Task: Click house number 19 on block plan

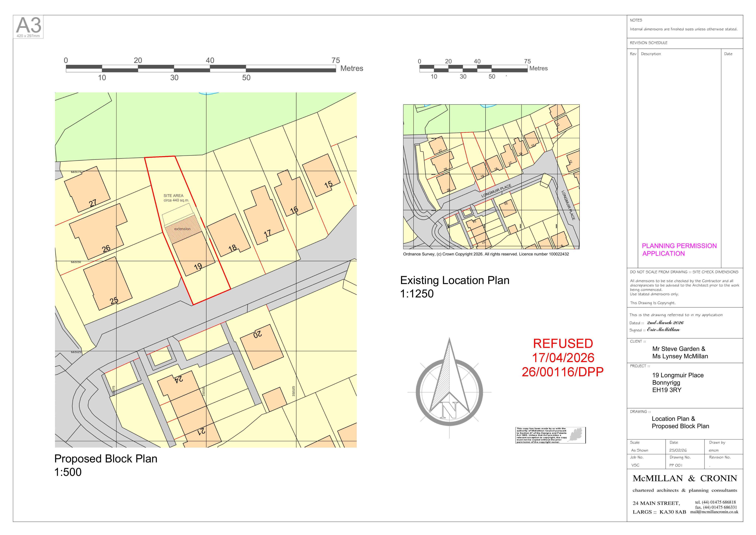Action: click(x=198, y=266)
